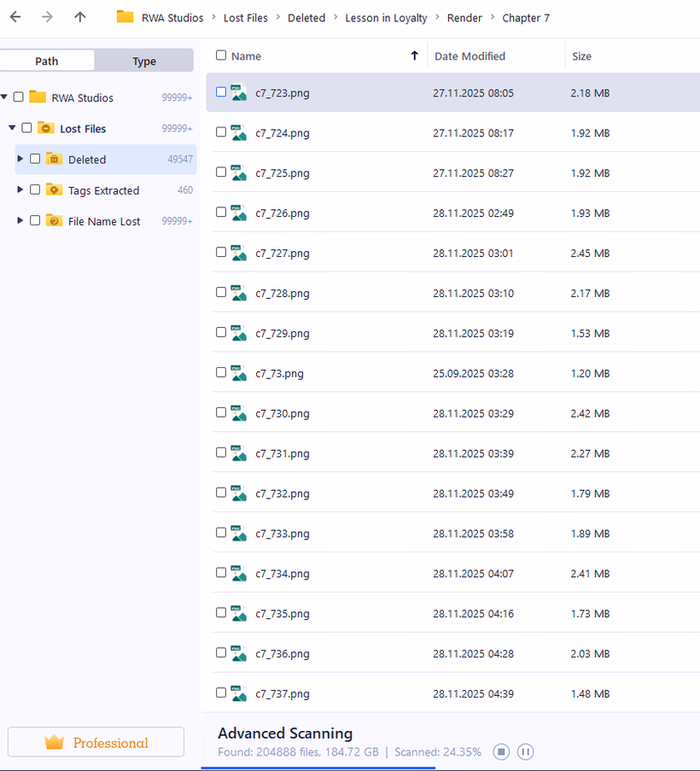Click the Deleted folder trash icon

click(x=54, y=159)
